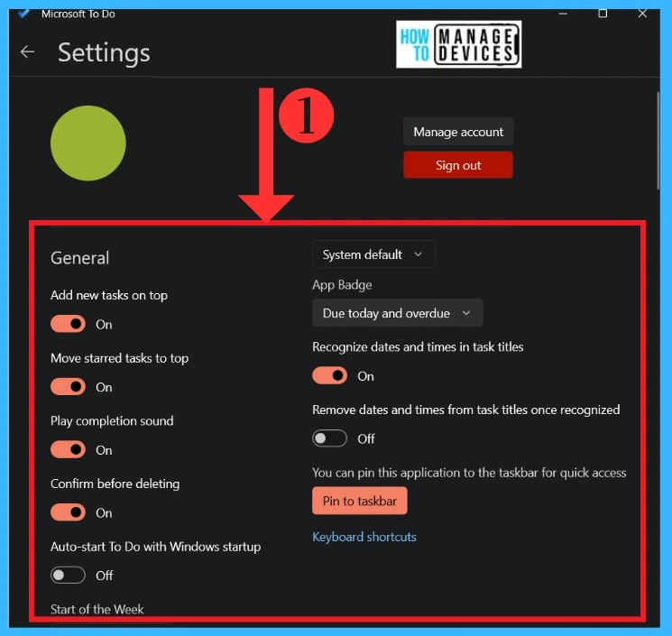Enable Auto-start To Do with Windows startup
Image resolution: width=672 pixels, height=636 pixels.
[68, 576]
